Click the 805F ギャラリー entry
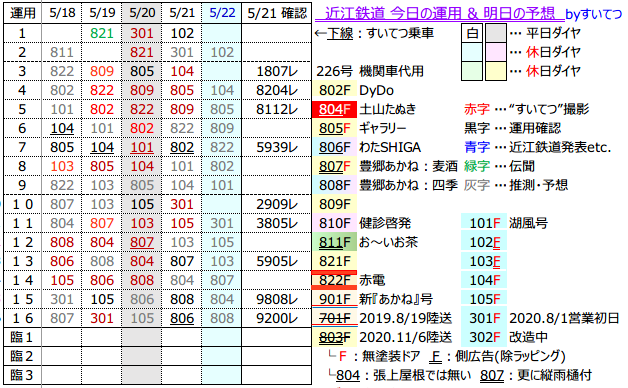 [x=359, y=128]
